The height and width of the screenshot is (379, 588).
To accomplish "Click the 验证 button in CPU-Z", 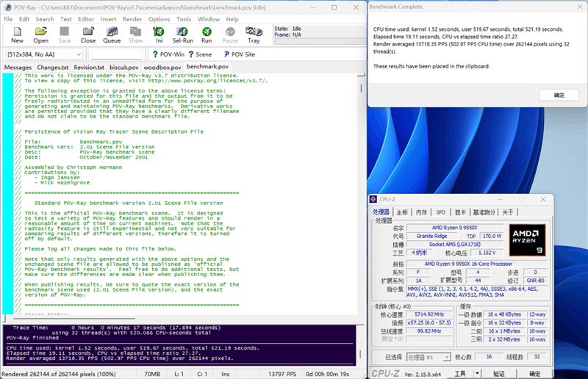I will point(499,373).
